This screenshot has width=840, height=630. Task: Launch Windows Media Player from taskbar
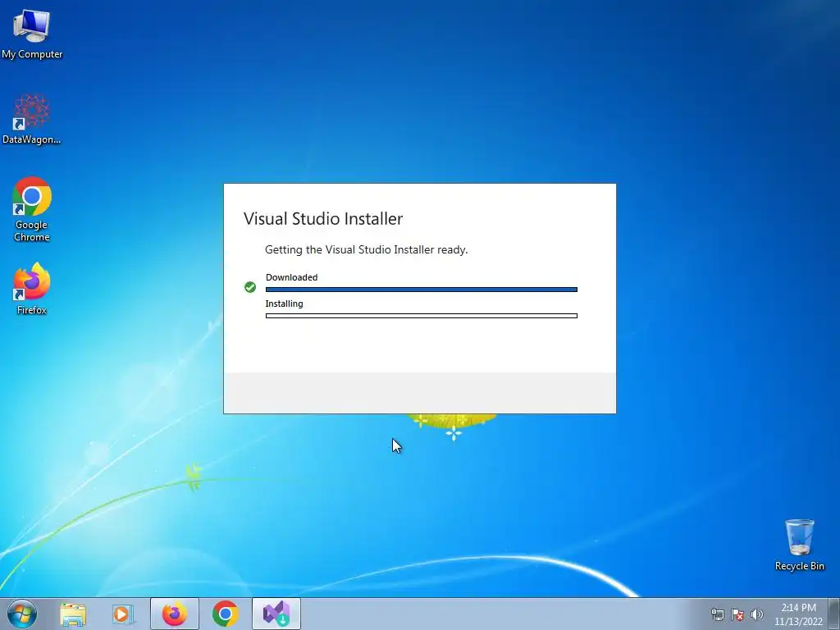[x=123, y=614]
